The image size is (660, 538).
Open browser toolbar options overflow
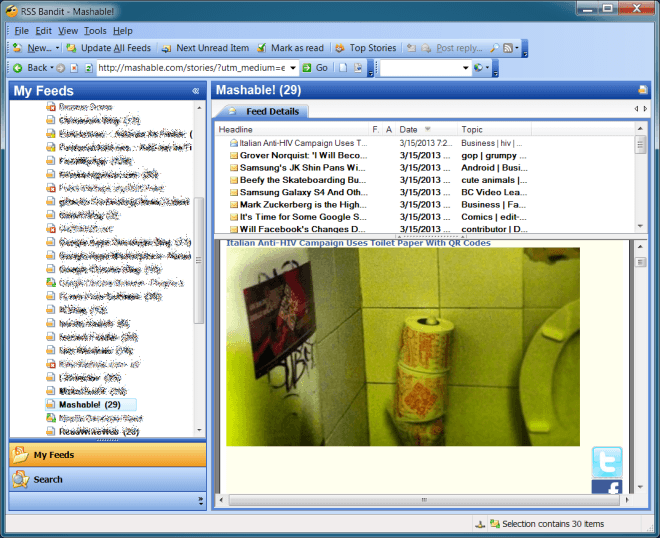[370, 69]
